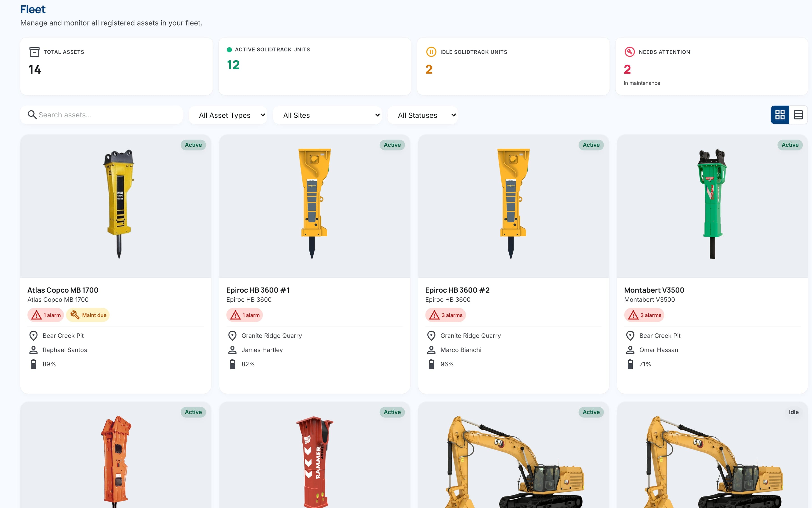This screenshot has width=812, height=508.
Task: Click the Idle SolidTrack Units pause icon
Action: [x=431, y=52]
